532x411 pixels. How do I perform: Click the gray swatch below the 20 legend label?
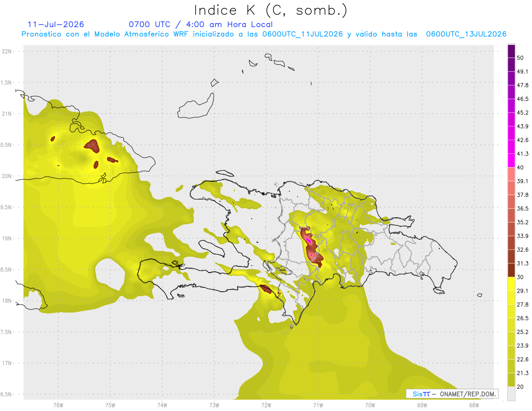click(511, 394)
